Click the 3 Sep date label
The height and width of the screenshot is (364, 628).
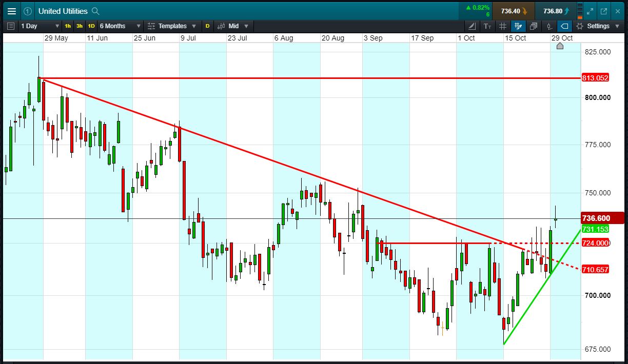pos(372,38)
